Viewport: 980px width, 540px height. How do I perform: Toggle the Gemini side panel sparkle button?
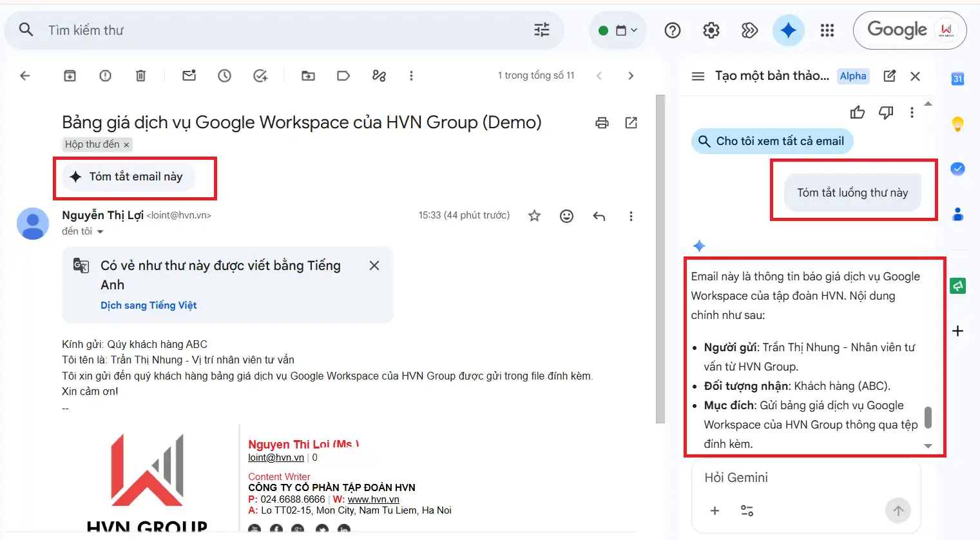point(788,30)
